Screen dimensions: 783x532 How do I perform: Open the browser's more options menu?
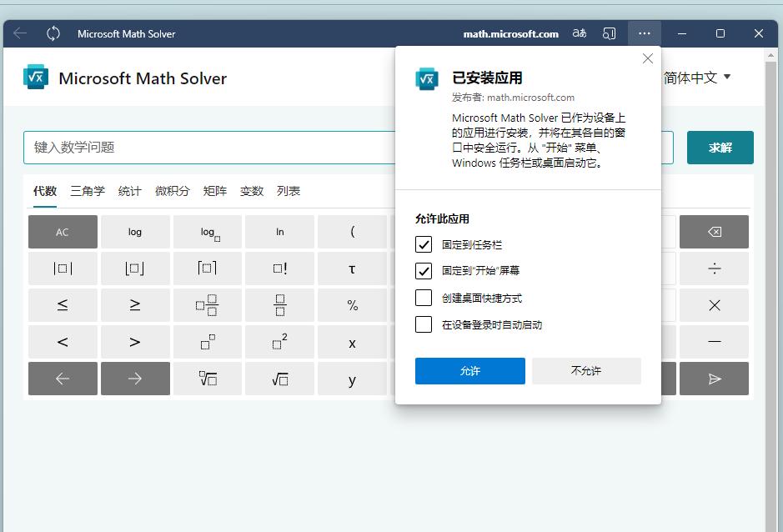[x=644, y=33]
